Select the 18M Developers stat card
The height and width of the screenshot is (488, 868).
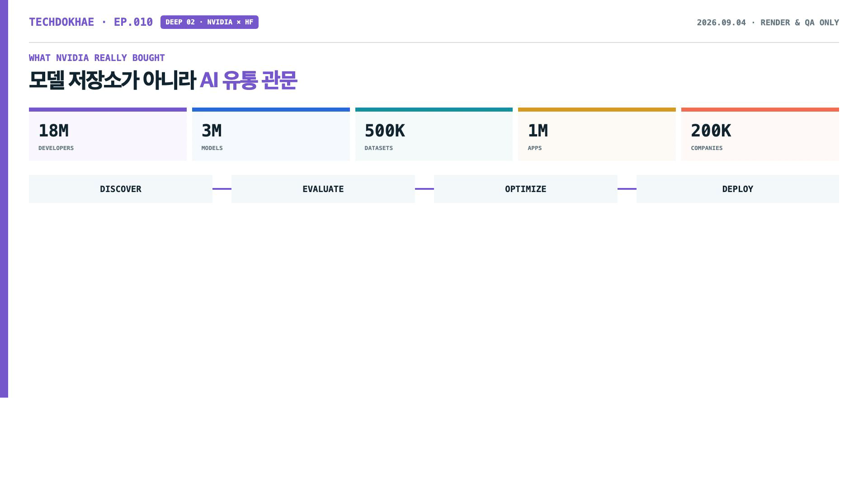coord(108,134)
